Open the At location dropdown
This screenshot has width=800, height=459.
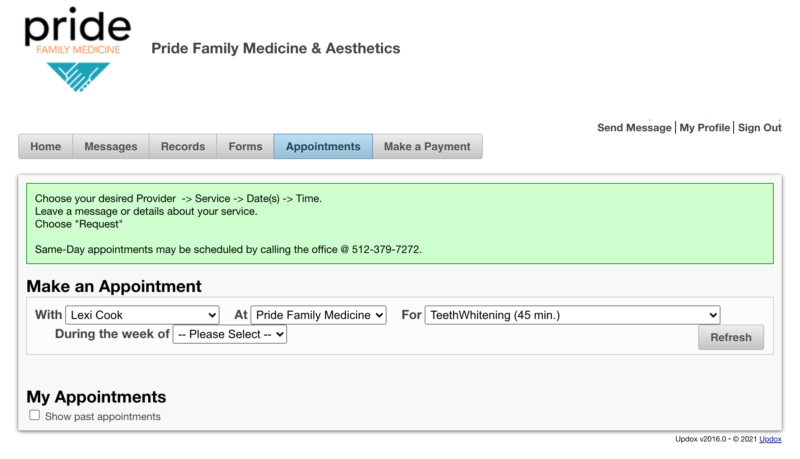(x=318, y=315)
